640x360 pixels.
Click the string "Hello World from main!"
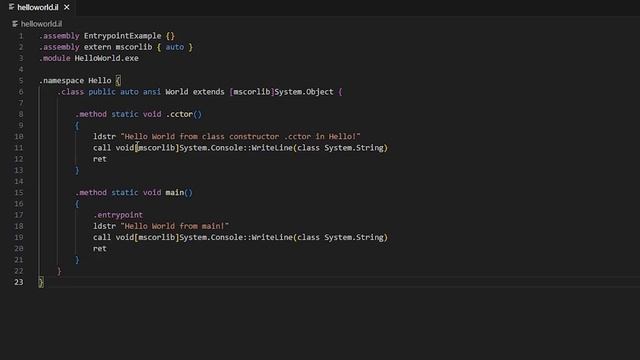pyautogui.click(x=175, y=226)
